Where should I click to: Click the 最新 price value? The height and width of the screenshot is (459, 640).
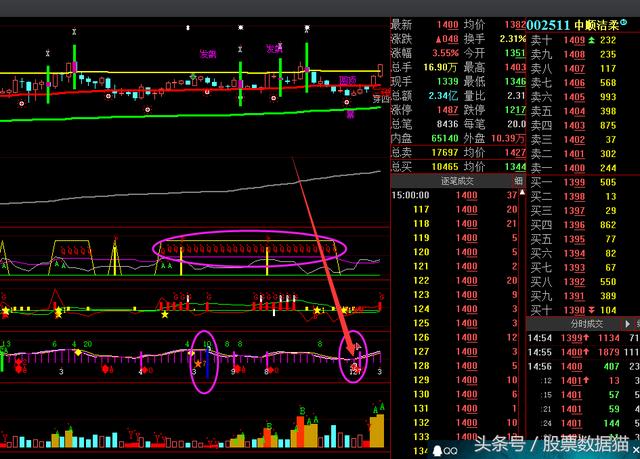coord(447,25)
